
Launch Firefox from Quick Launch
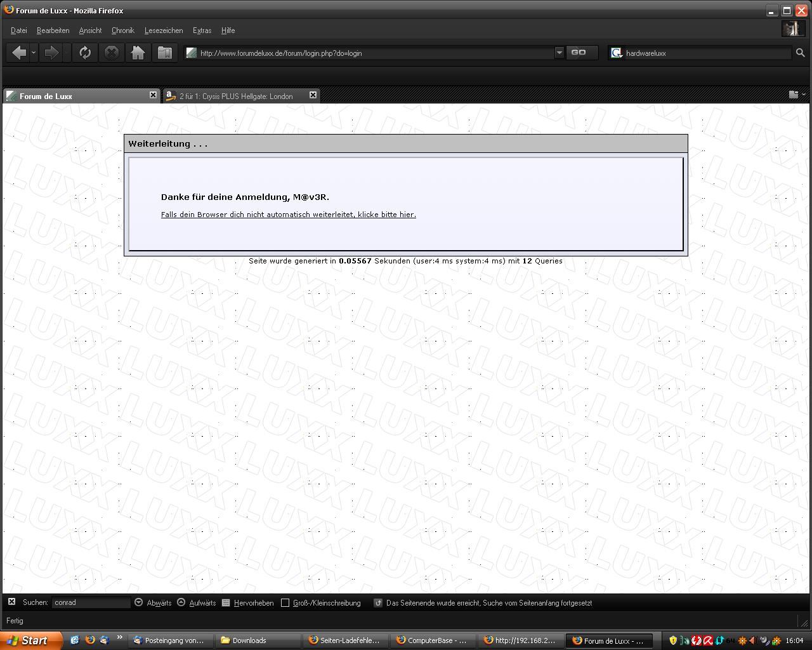click(90, 640)
